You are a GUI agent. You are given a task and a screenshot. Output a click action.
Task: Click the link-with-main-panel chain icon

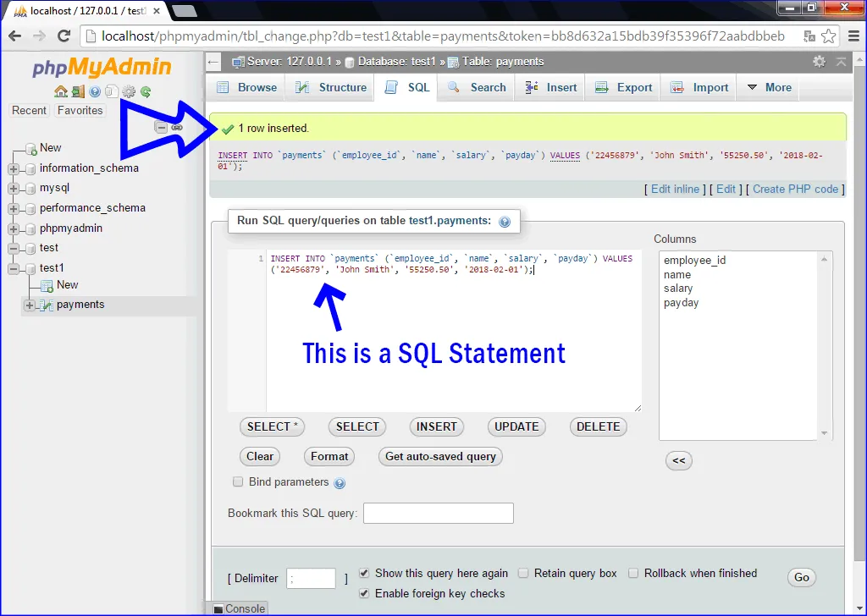tap(177, 128)
